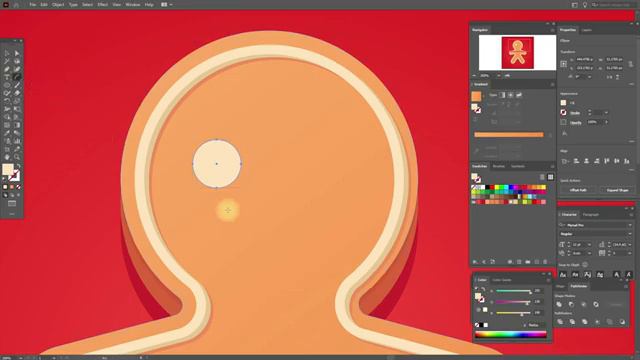
Task: Open Gradient panel options menu
Action: click(x=552, y=84)
